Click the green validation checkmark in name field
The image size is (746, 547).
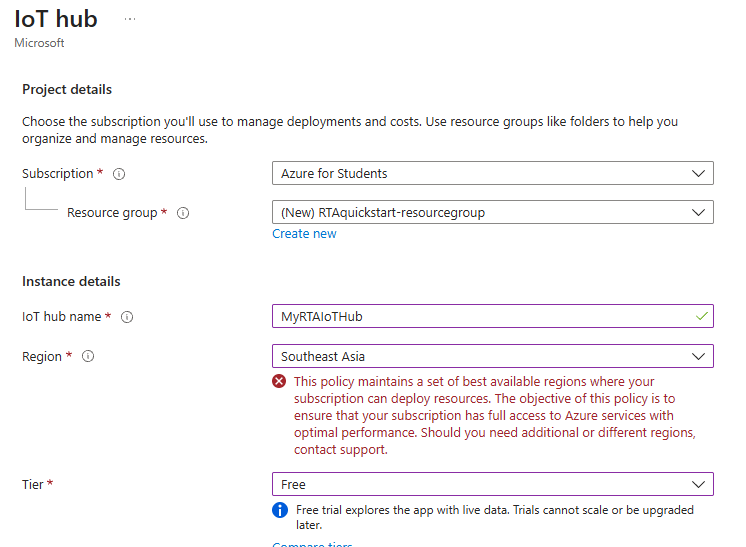pos(701,316)
